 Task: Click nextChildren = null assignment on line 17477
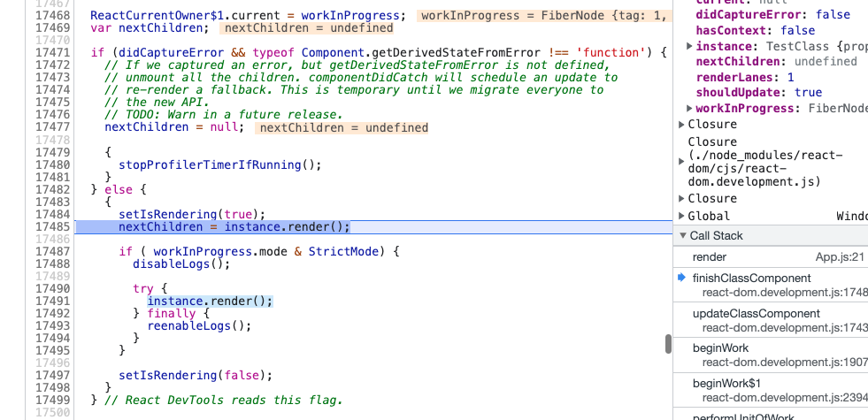point(174,127)
